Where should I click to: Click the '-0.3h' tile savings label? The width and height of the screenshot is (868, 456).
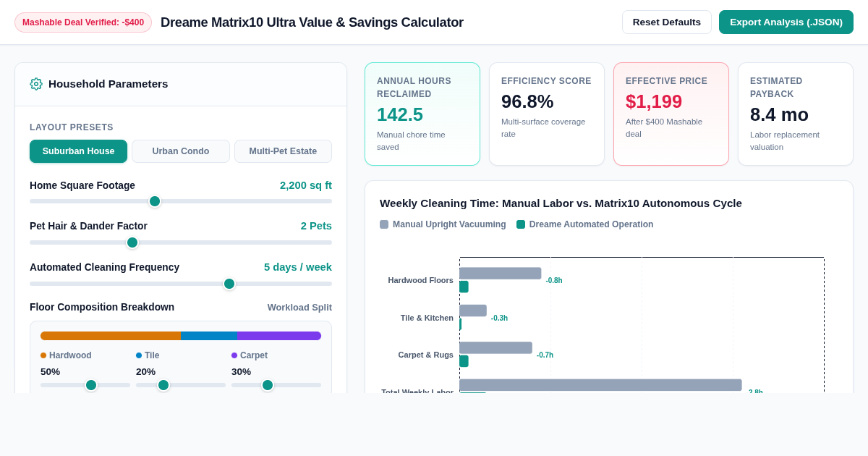499,318
